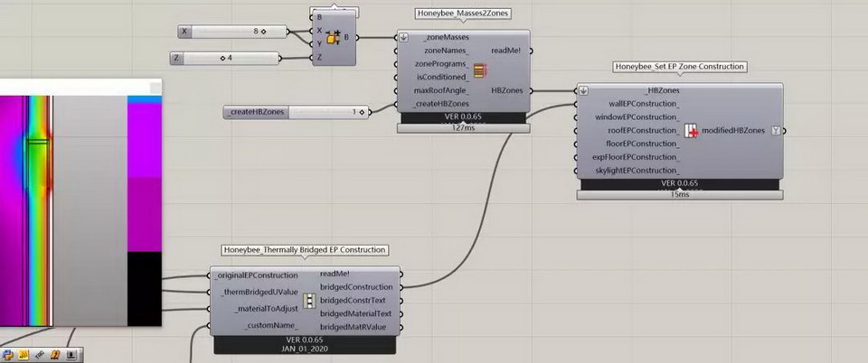Click the download arrow icon in bottom toolbar

coord(71,355)
